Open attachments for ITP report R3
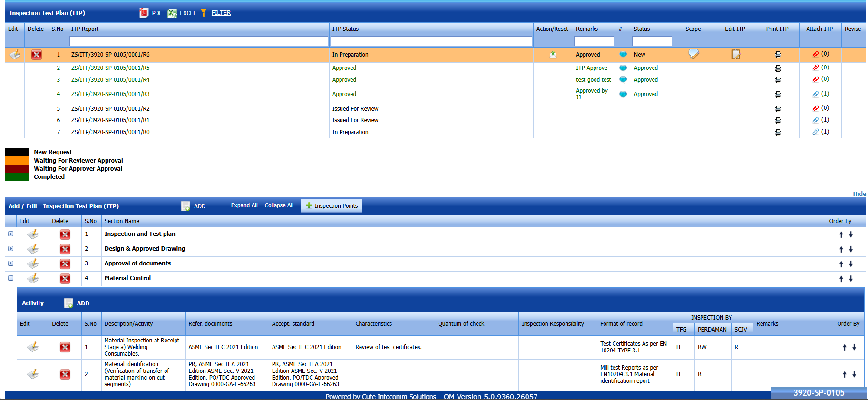868x400 pixels. 816,94
